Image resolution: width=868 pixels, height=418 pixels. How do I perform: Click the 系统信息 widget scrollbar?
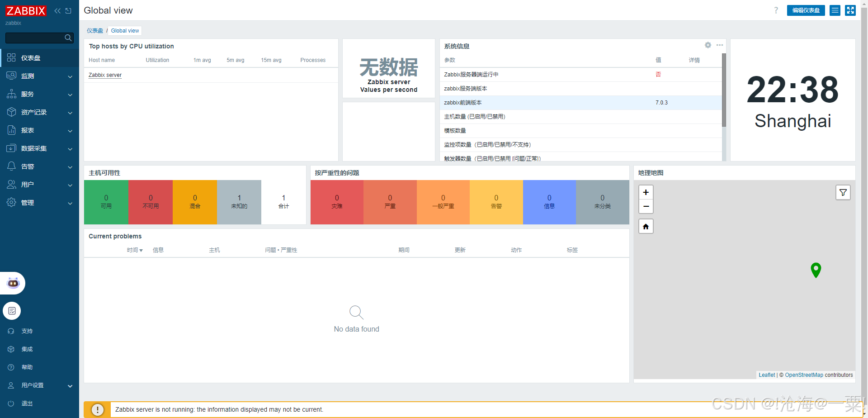tap(724, 90)
